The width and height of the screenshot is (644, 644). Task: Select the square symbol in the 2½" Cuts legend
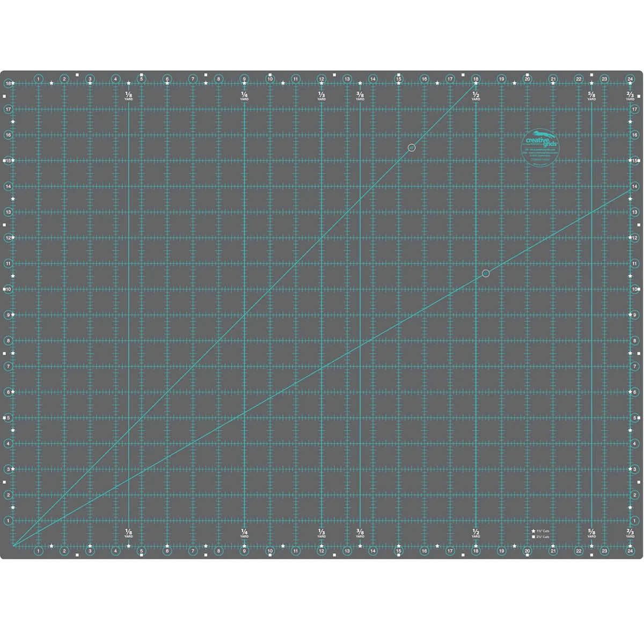click(533, 536)
